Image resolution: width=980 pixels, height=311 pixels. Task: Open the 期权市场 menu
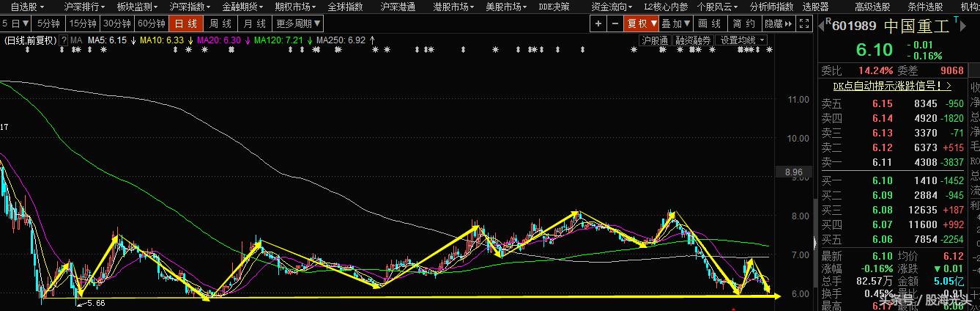295,7
